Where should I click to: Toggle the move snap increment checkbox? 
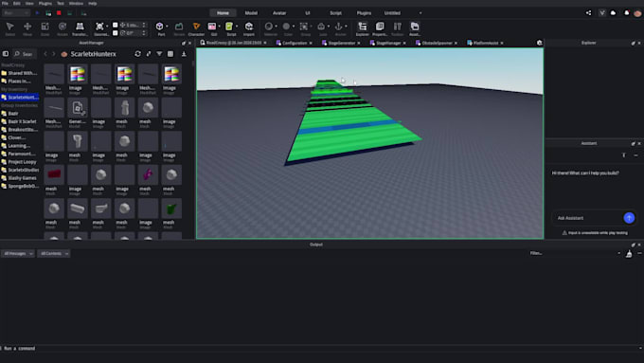116,25
